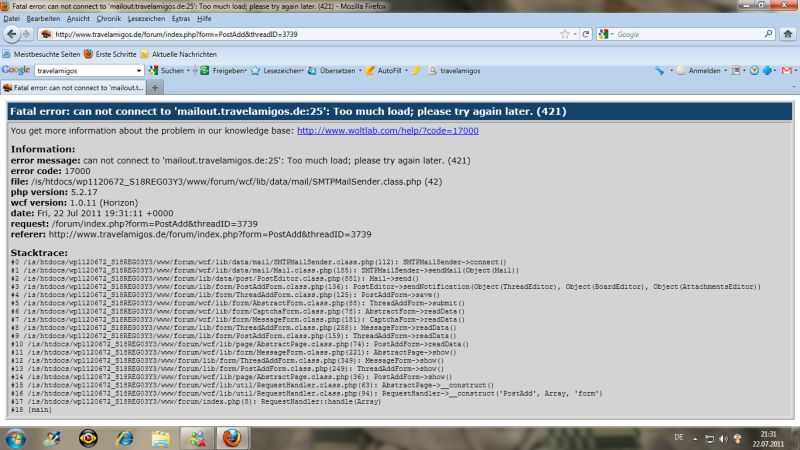Open the Gmail icon in Google toolbar
Screen dimensions: 800x450
click(x=787, y=71)
